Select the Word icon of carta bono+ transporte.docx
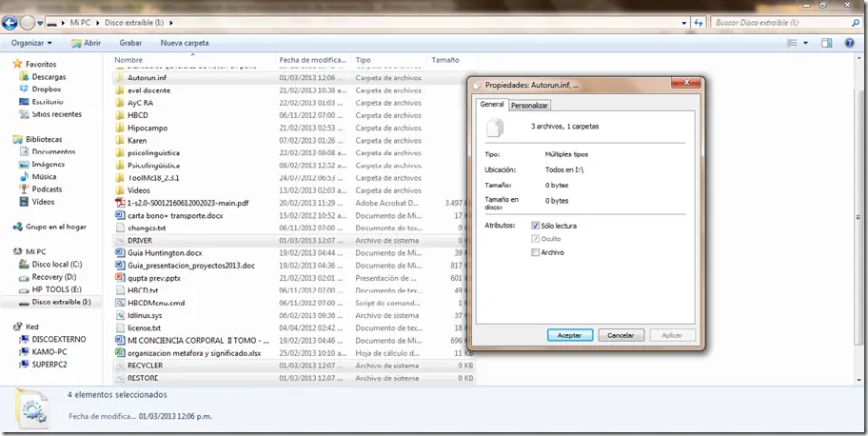The height and width of the screenshot is (436, 868). click(120, 215)
